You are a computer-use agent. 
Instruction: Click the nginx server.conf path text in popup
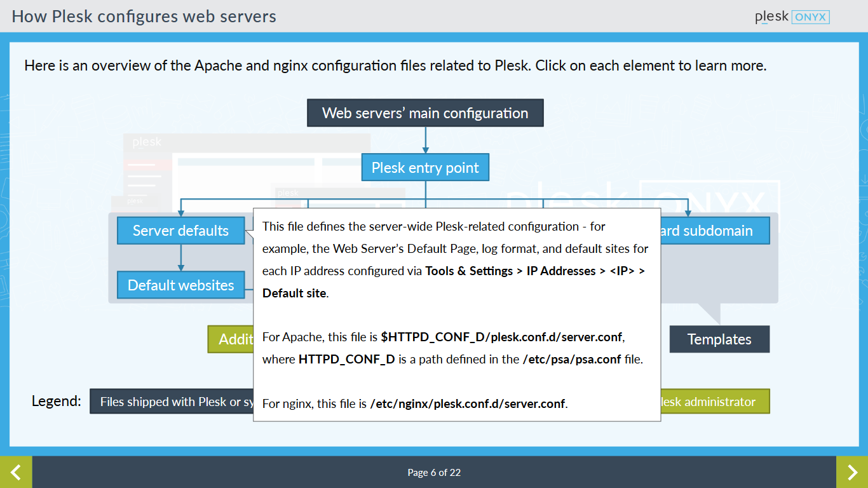pos(468,403)
